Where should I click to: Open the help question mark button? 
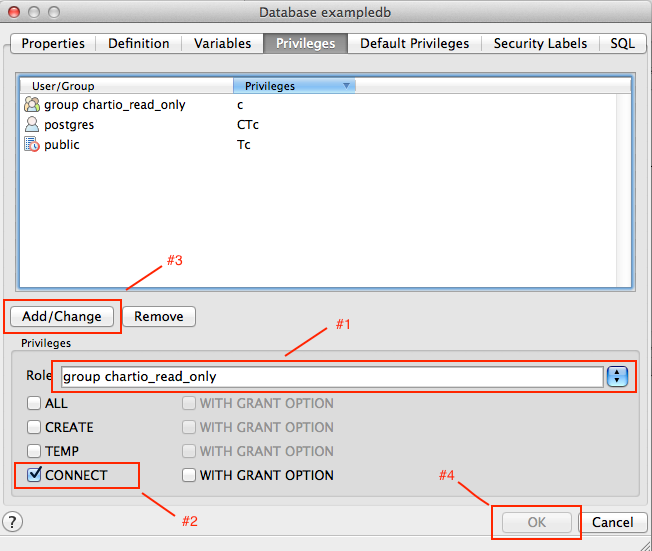(13, 522)
